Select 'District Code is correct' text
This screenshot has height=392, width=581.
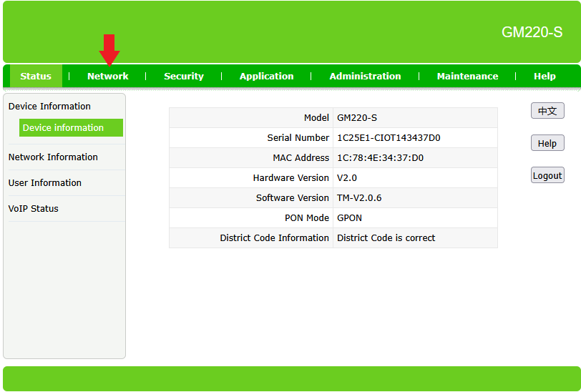pyautogui.click(x=386, y=238)
